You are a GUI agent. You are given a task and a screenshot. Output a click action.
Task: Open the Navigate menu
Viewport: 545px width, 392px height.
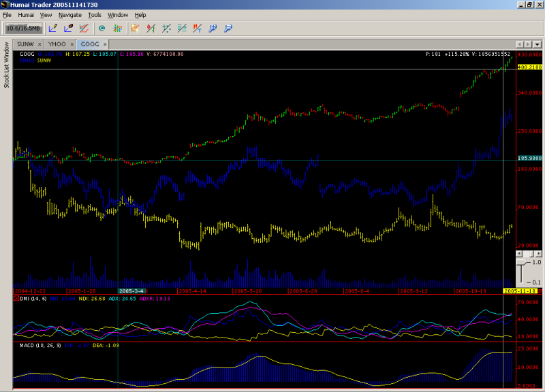tap(69, 14)
